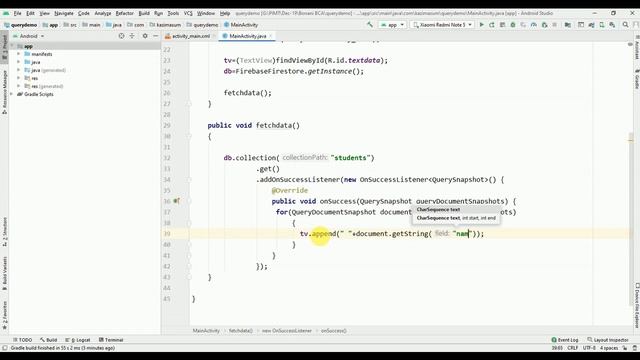Expand the manifests folder

pos(18,54)
